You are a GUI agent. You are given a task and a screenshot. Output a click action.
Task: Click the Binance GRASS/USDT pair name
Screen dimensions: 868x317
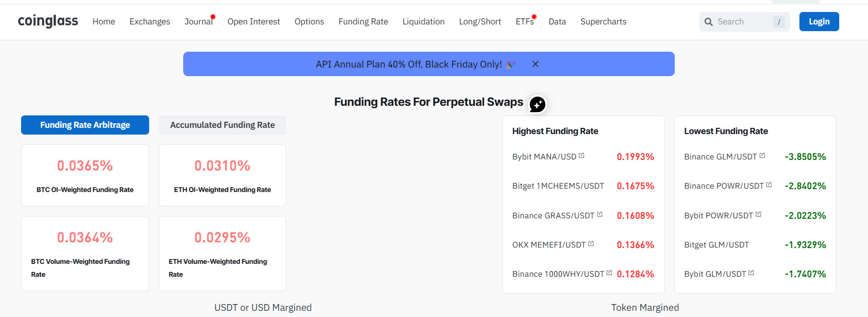click(553, 215)
